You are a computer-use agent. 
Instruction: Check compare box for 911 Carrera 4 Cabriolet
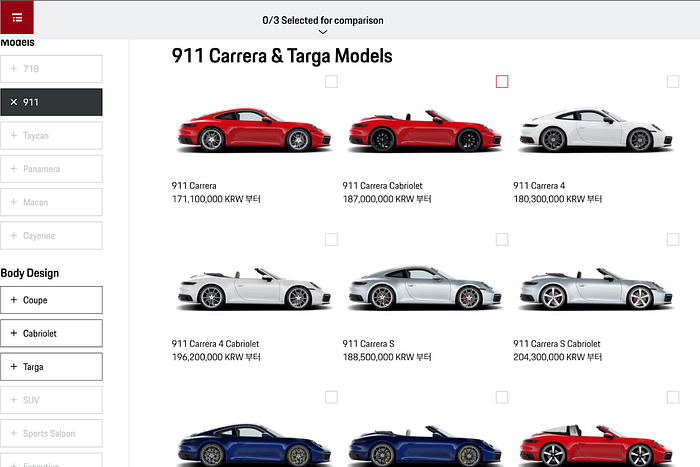(x=331, y=239)
